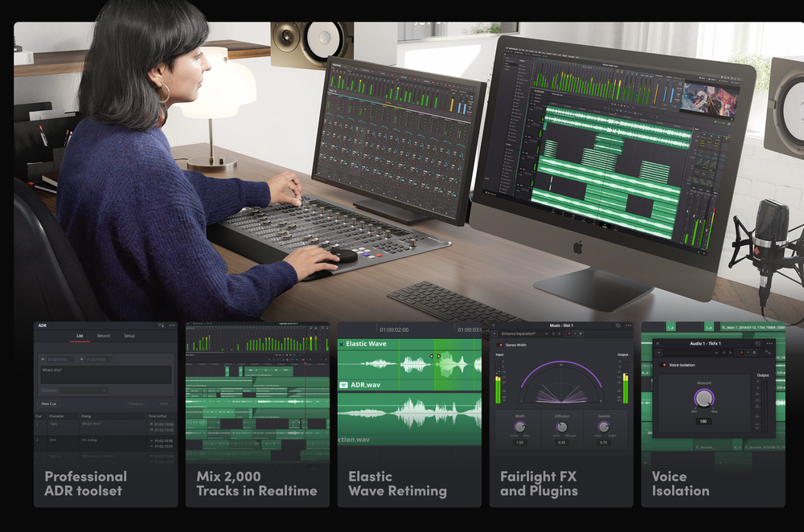804x532 pixels.
Task: Go to next preset in Music - Slot 1
Action: click(560, 334)
